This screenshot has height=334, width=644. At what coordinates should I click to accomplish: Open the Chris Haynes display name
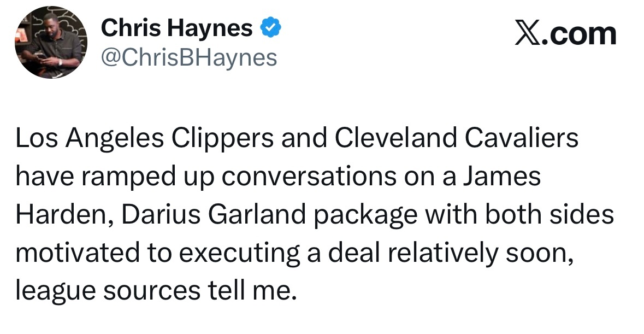pos(176,28)
